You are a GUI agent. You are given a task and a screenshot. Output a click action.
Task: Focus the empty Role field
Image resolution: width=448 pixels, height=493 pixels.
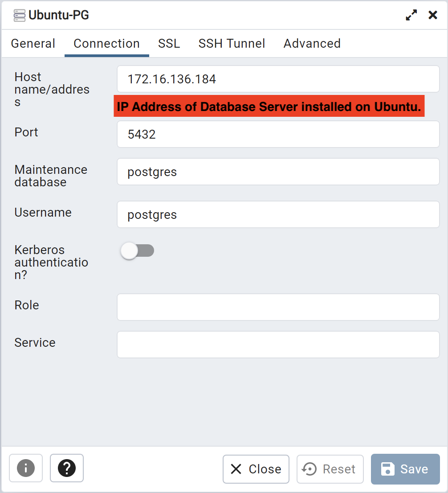(x=278, y=307)
